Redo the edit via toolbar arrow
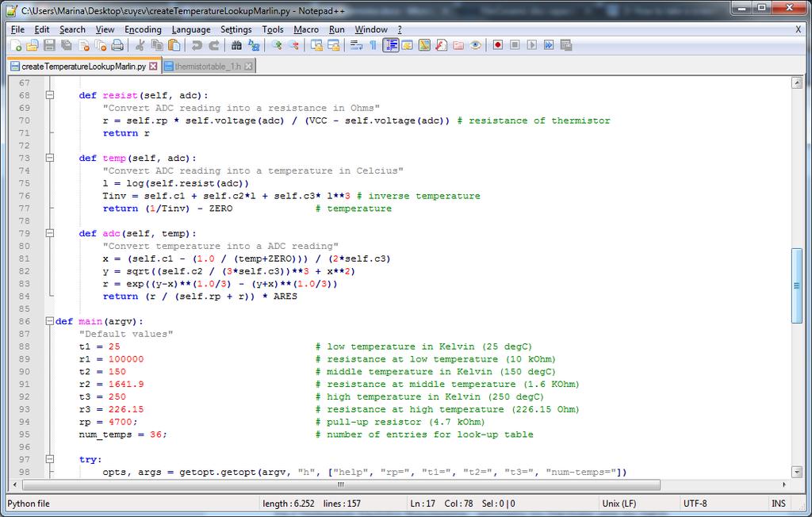Image resolution: width=812 pixels, height=517 pixels. (213, 45)
